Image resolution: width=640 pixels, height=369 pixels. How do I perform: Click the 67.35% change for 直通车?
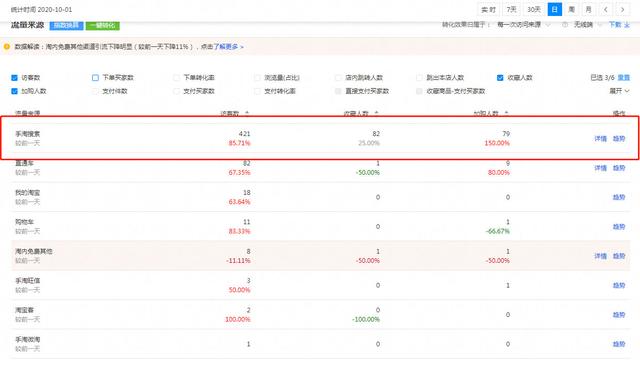pyautogui.click(x=239, y=173)
